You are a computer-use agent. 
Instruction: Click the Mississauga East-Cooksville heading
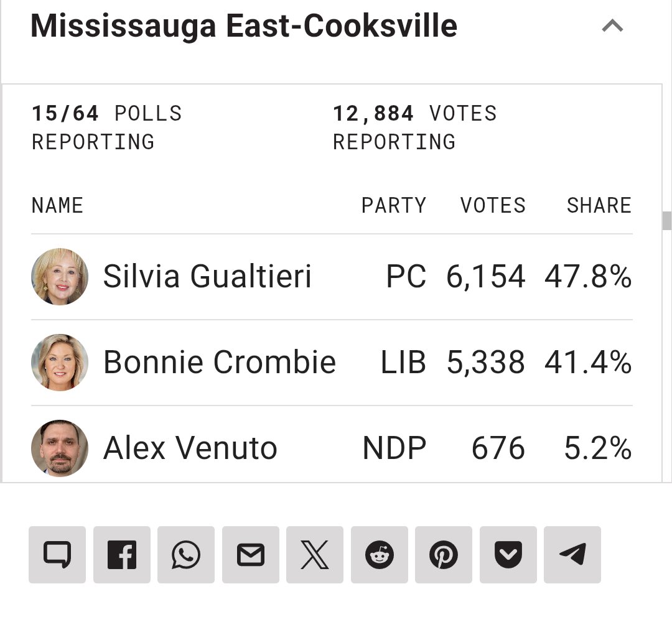pos(244,26)
